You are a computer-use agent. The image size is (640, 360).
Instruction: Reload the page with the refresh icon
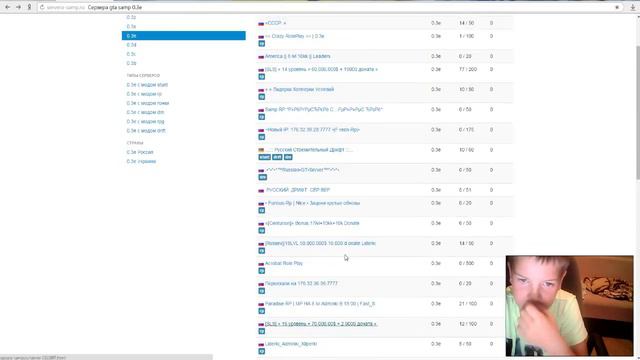point(42,7)
